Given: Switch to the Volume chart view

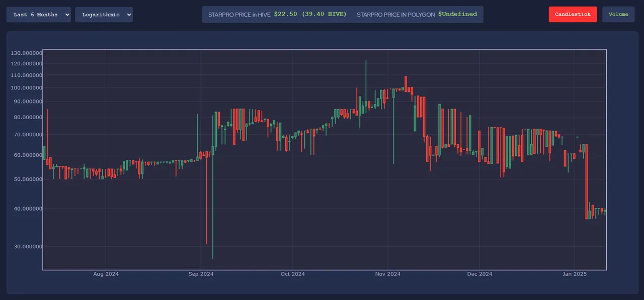Looking at the screenshot, I should pos(618,14).
